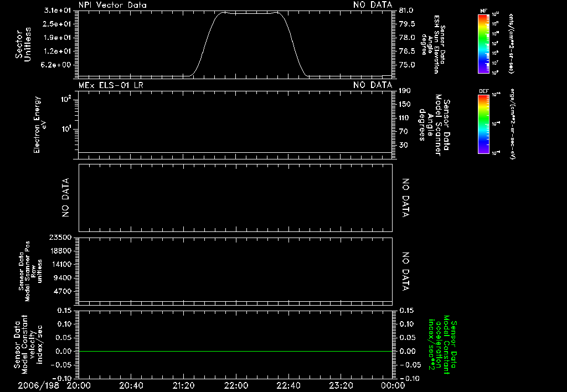Click the '21:20' time tick label
The height and width of the screenshot is (392, 567).
pos(183,385)
